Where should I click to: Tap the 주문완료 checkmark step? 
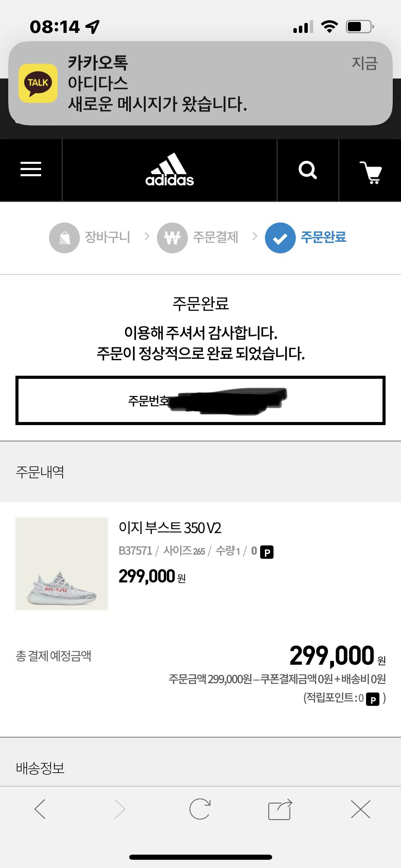click(x=280, y=238)
